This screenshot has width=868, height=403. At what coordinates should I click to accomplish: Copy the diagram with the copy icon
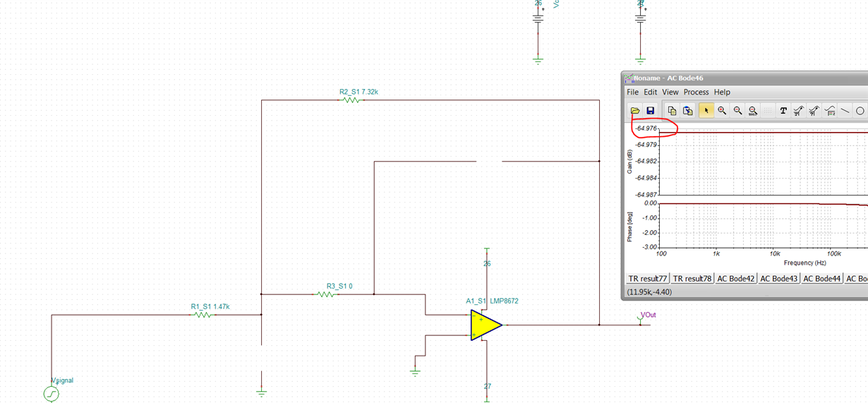[672, 111]
